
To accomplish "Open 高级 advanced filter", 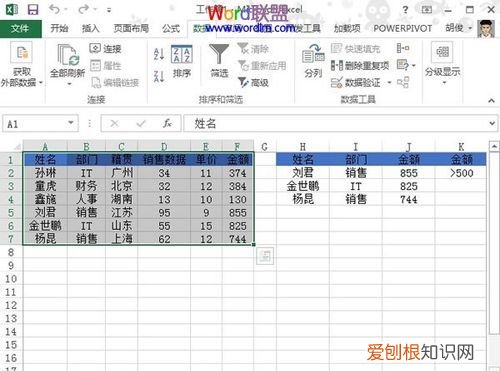I will tap(253, 82).
